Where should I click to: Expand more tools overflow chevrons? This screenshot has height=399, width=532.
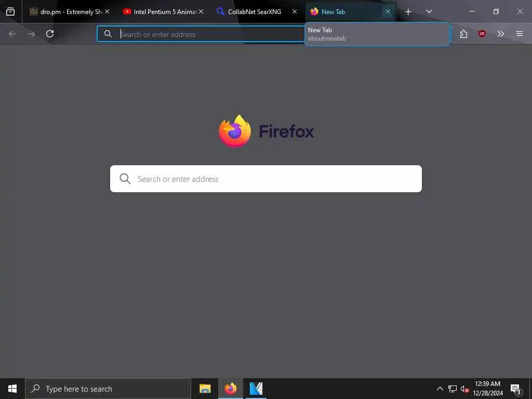click(x=501, y=34)
